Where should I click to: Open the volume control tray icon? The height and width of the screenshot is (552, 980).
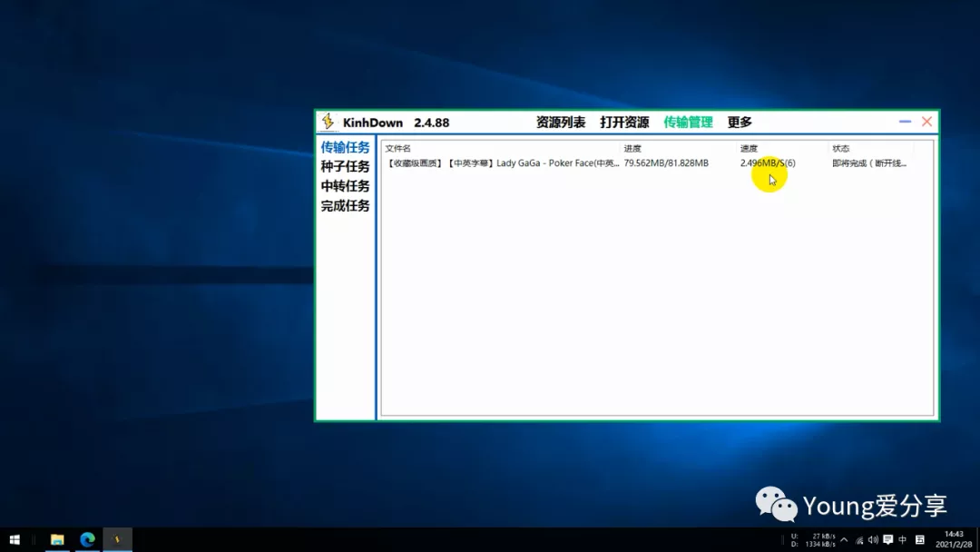point(873,539)
